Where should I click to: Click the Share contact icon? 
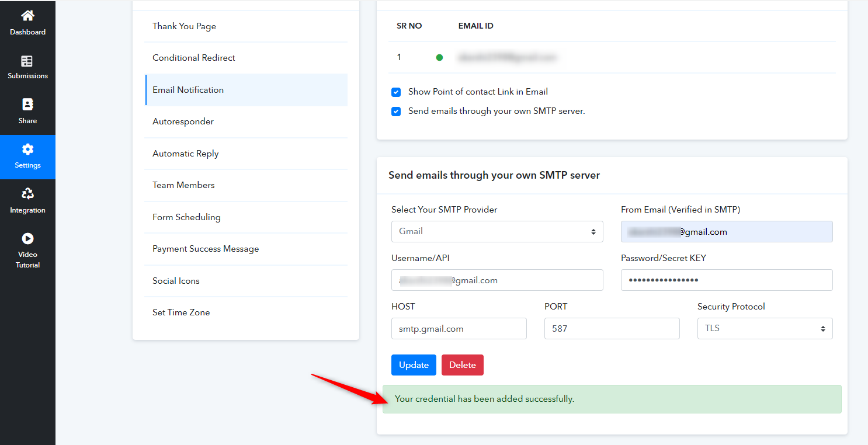click(x=27, y=105)
